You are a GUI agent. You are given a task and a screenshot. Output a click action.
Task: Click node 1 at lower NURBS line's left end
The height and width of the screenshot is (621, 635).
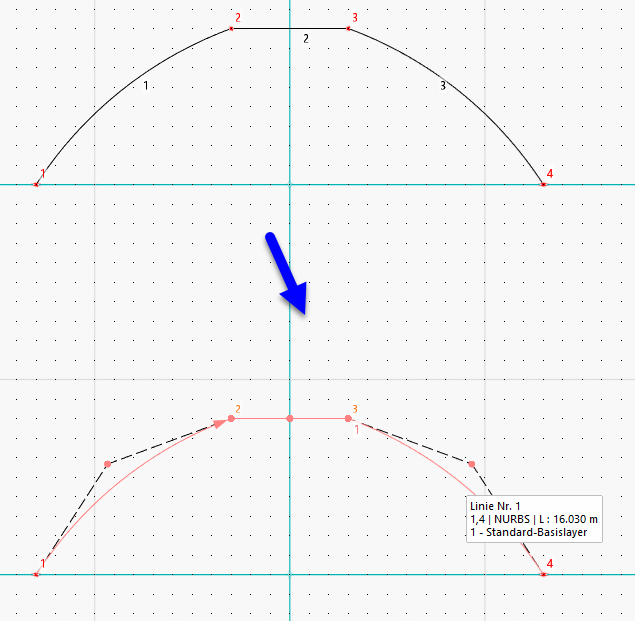click(36, 574)
